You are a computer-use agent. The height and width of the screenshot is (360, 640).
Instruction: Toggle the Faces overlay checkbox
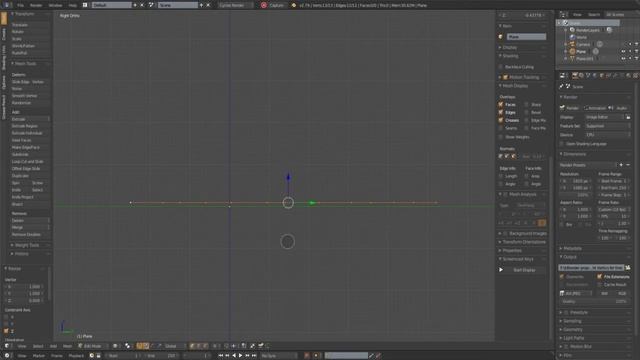point(501,104)
